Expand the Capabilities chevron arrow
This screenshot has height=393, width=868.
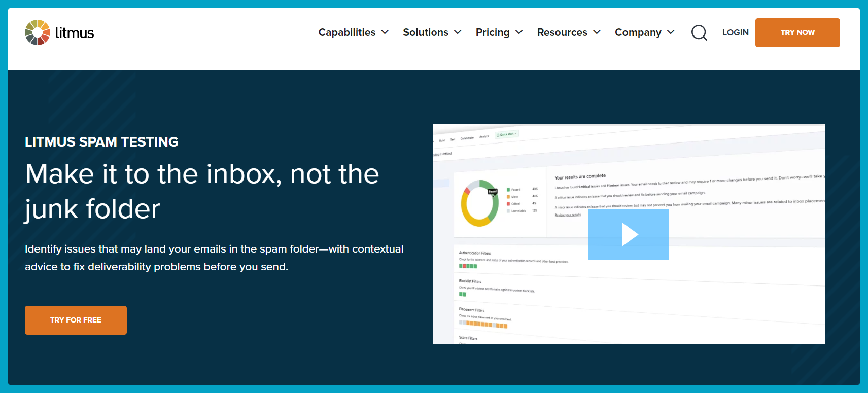point(385,32)
